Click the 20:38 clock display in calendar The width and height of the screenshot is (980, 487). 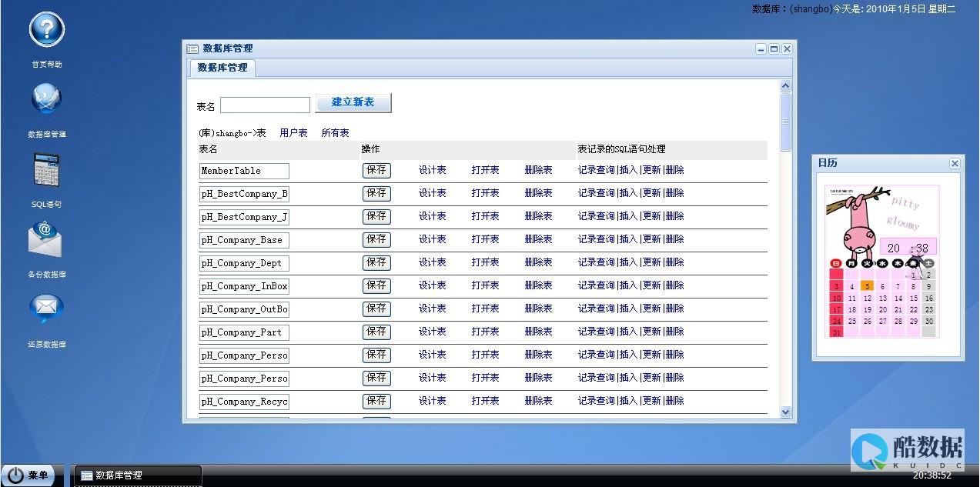pos(908,248)
